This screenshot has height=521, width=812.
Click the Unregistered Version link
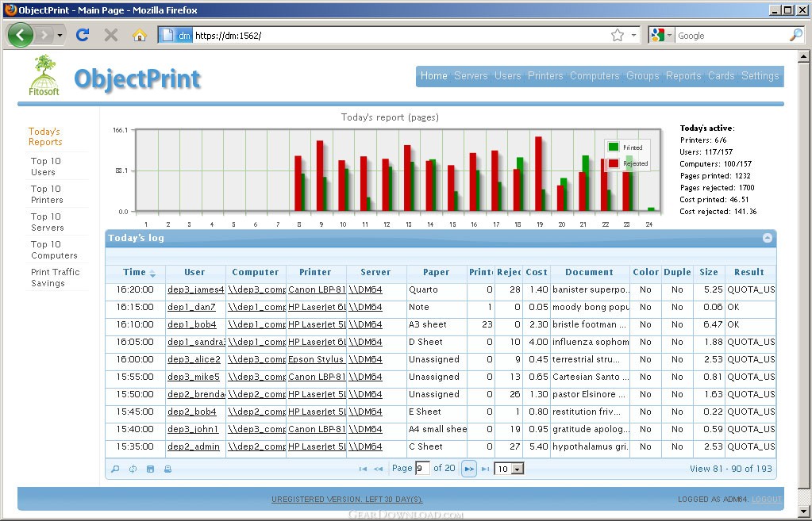coord(347,500)
